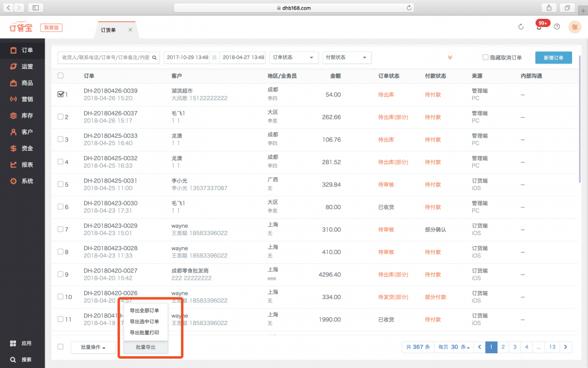Viewport: 588px width, 368px height.
Task: Choose 导出选中订单 from the export menu
Action: [145, 321]
